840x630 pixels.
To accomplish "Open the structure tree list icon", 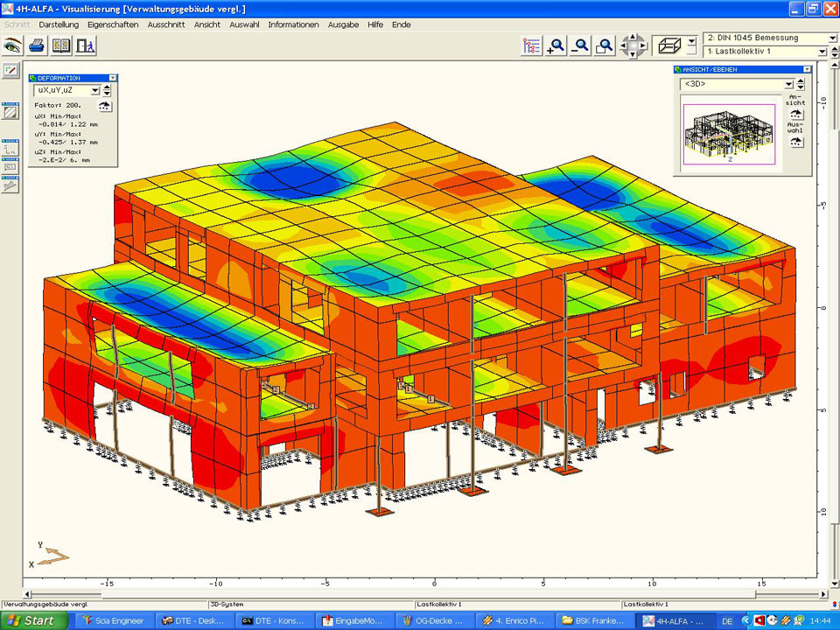I will pyautogui.click(x=531, y=46).
